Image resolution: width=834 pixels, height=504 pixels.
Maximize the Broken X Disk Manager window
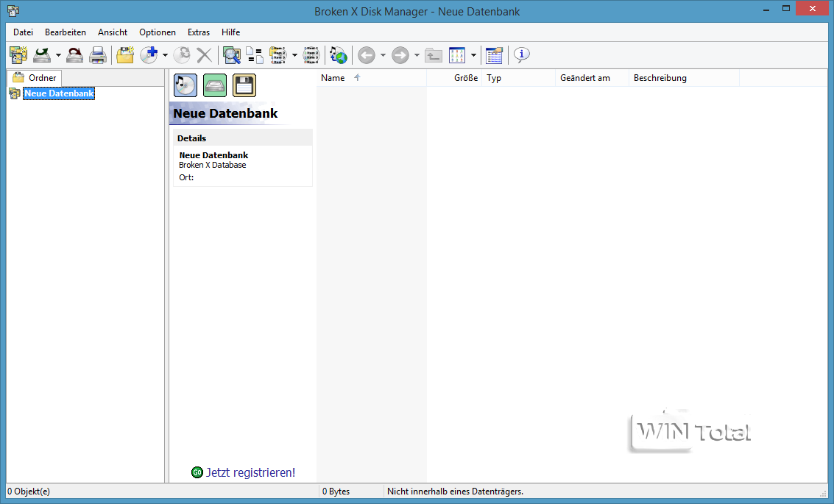(786, 9)
